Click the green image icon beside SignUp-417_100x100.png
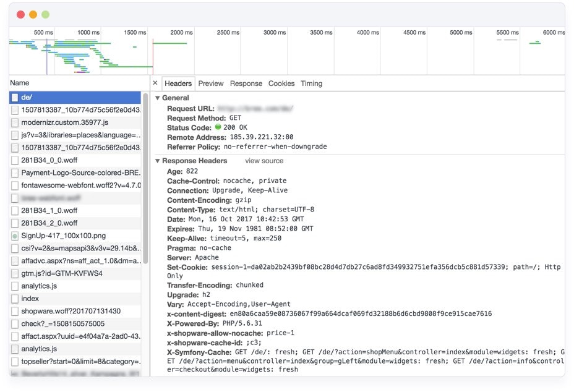The height and width of the screenshot is (392, 574). pos(14,236)
